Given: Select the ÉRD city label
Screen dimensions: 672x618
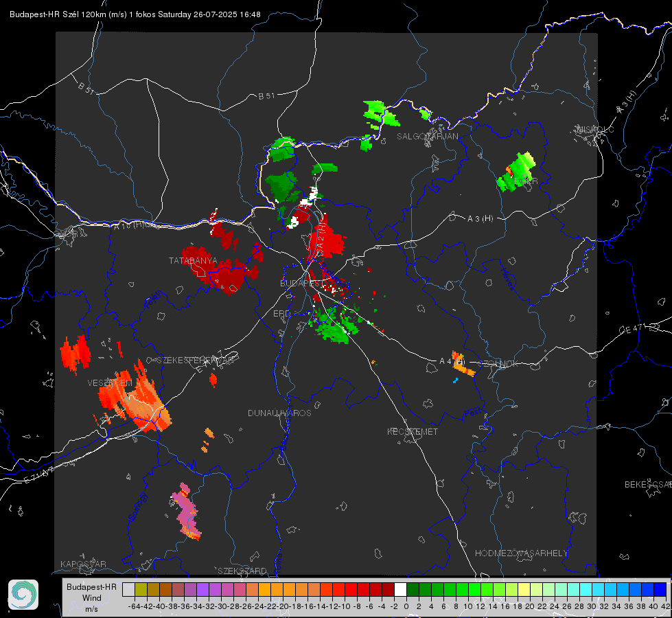Looking at the screenshot, I should click(281, 314).
